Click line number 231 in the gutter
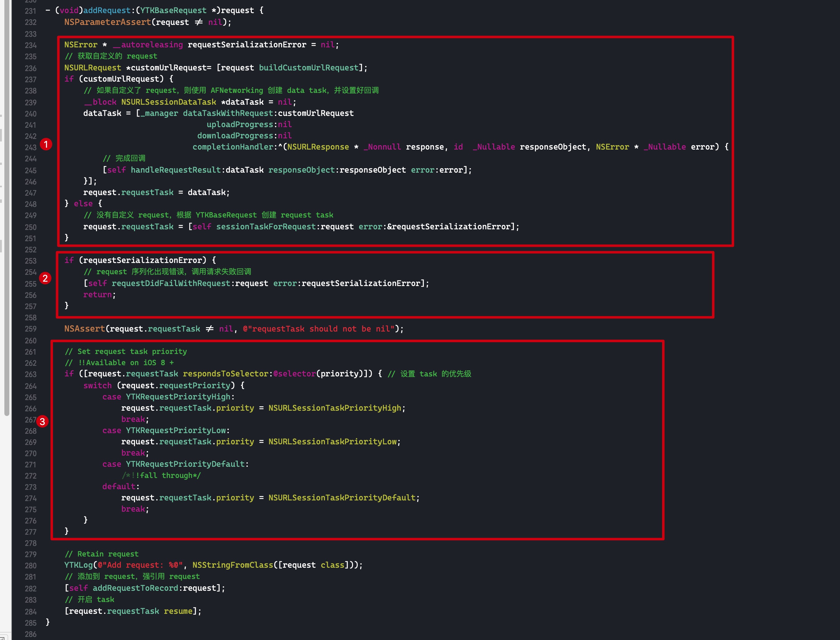 pos(31,11)
